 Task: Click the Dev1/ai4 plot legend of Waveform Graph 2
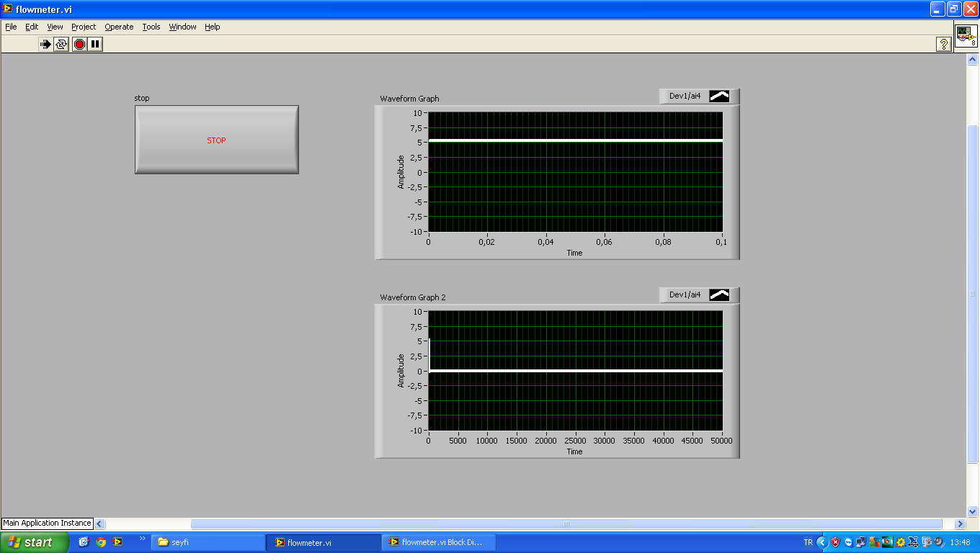[685, 295]
